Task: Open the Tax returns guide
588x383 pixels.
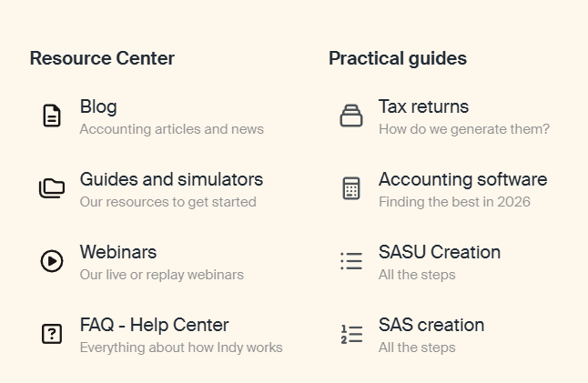Action: point(423,106)
